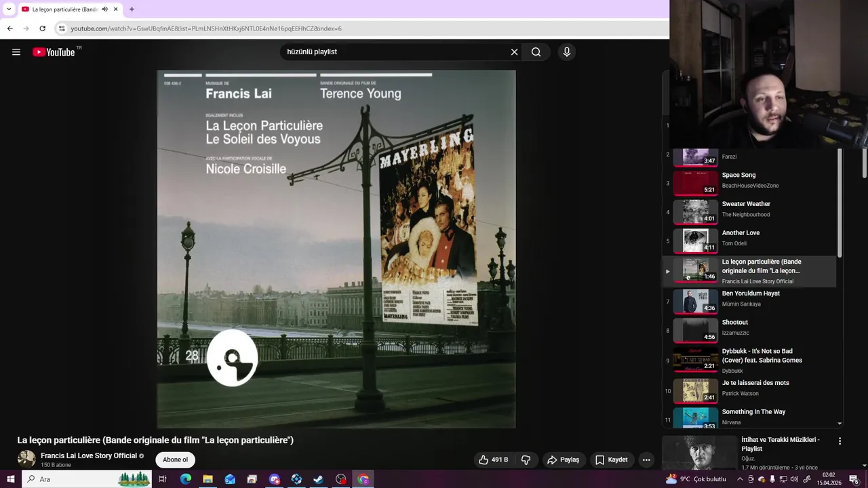Click the "Abone ol" subscribe button
Screen dimensions: 868x488
coord(175,460)
